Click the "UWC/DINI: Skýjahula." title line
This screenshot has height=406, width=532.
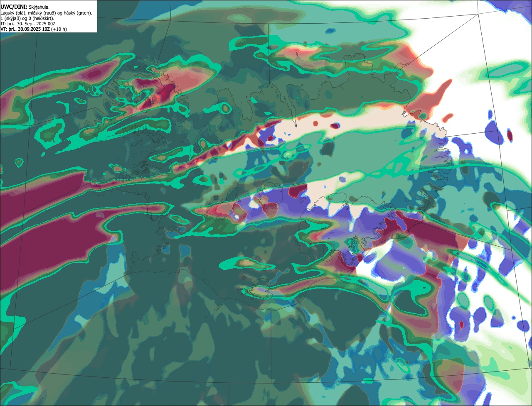[25, 7]
